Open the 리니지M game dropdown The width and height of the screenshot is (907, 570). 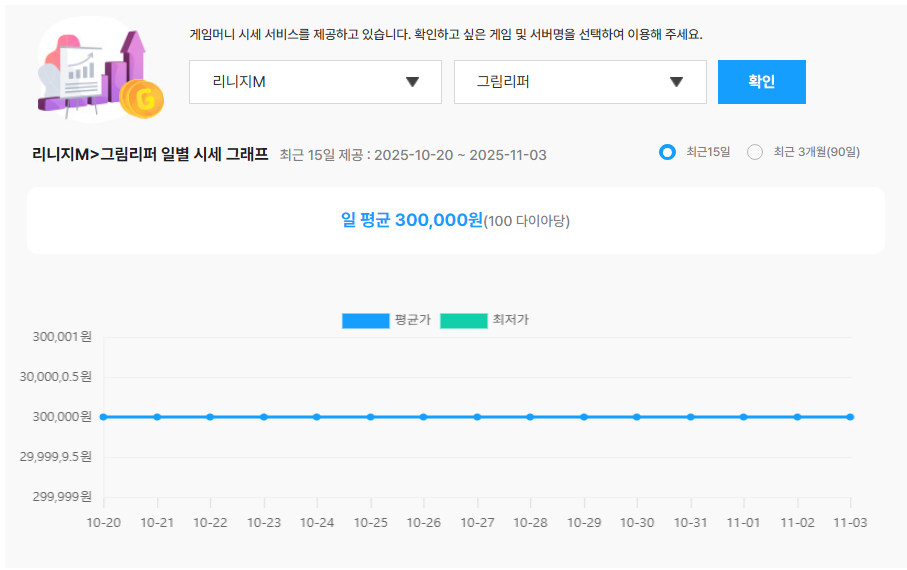coord(315,82)
